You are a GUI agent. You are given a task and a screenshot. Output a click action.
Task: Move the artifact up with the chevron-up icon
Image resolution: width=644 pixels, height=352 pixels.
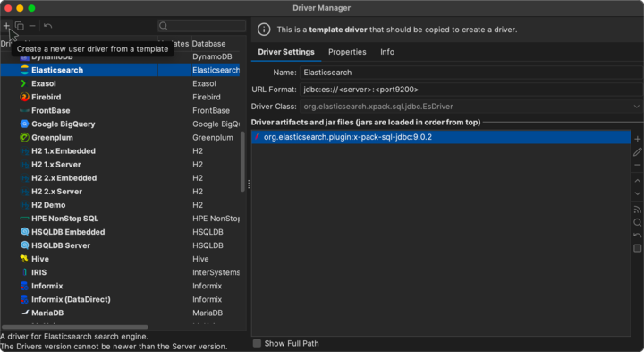(x=638, y=181)
